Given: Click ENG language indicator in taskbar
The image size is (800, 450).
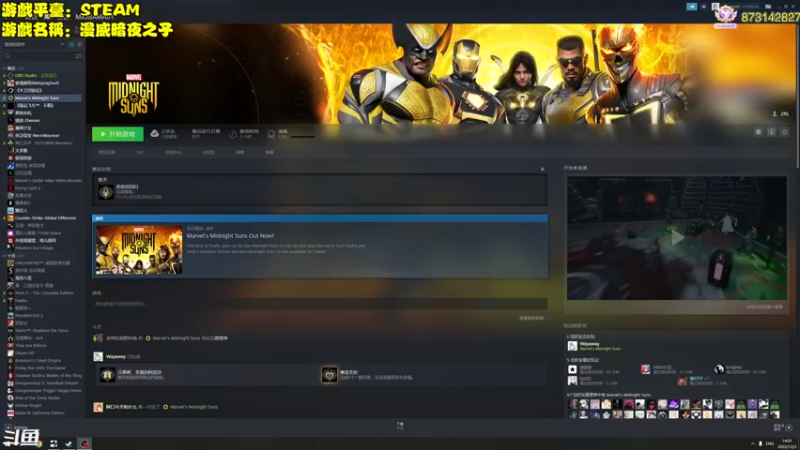Looking at the screenshot, I should pos(769,443).
